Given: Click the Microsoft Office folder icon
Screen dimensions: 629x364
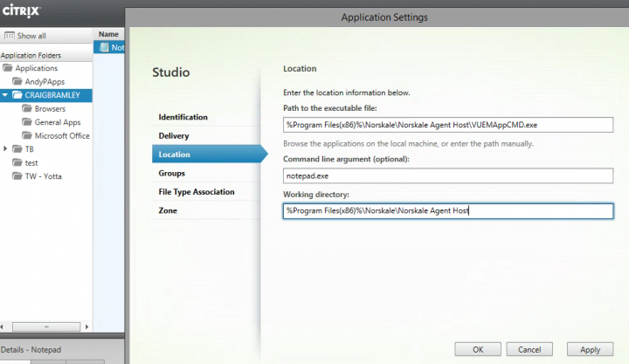Looking at the screenshot, I should pyautogui.click(x=27, y=136).
